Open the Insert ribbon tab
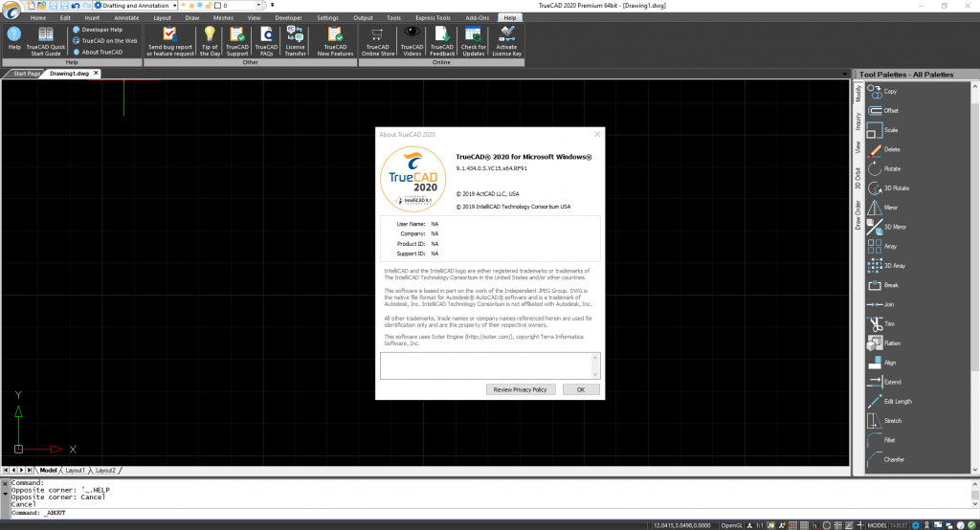This screenshot has height=530, width=980. pos(92,18)
